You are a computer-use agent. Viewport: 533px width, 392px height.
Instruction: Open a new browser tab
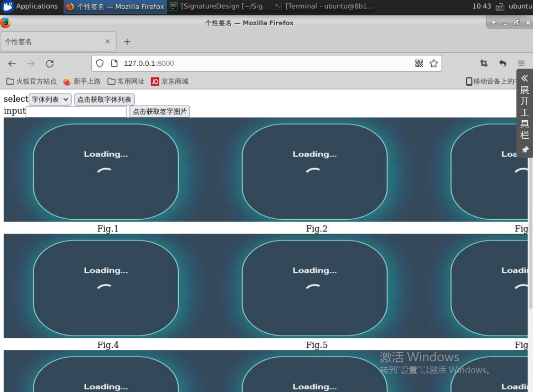point(127,42)
